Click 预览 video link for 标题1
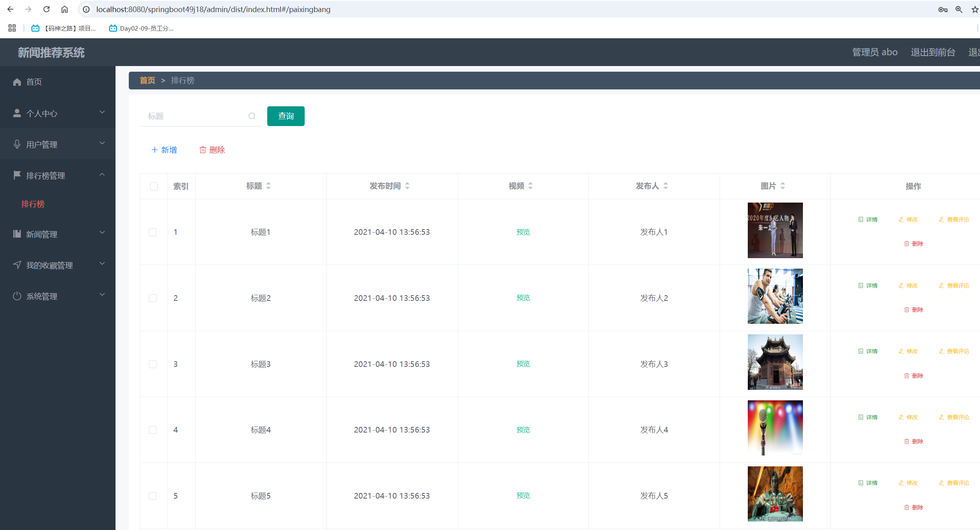Image resolution: width=980 pixels, height=530 pixels. (523, 232)
